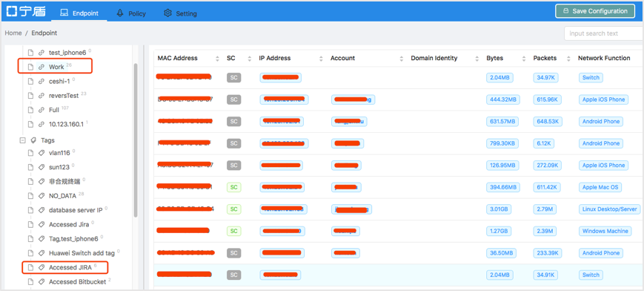This screenshot has width=644, height=291.
Task: Click the Linux Desktop/Server tag
Action: [x=609, y=209]
